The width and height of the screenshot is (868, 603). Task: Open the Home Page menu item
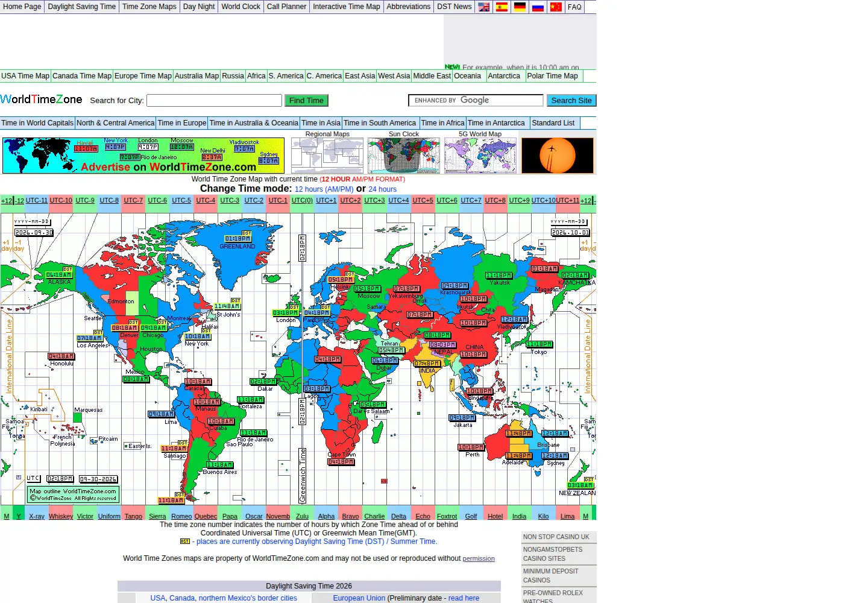(x=22, y=7)
